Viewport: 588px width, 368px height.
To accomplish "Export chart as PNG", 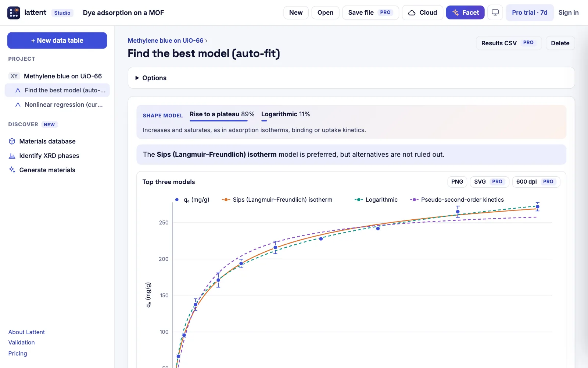I will [457, 182].
